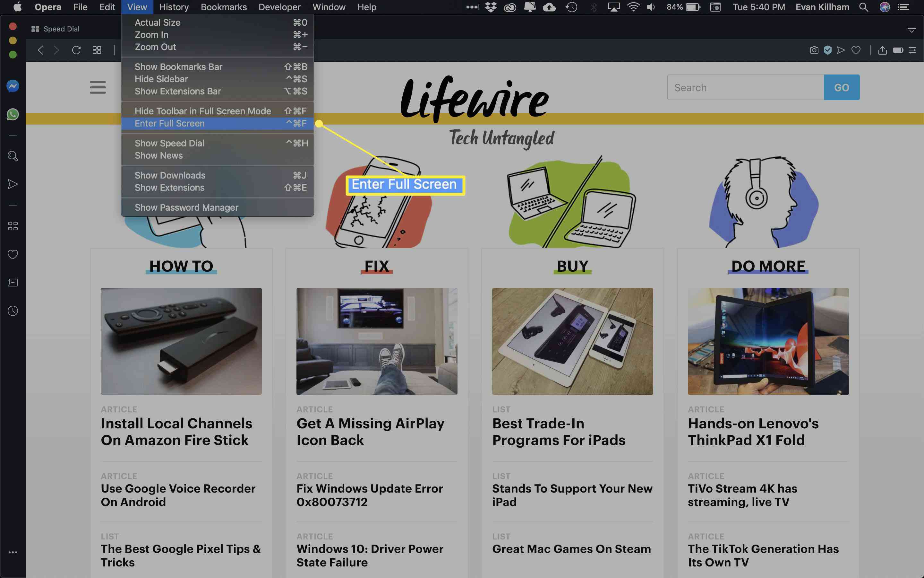This screenshot has width=924, height=578.
Task: Open the personal news sidebar icon
Action: 13,283
